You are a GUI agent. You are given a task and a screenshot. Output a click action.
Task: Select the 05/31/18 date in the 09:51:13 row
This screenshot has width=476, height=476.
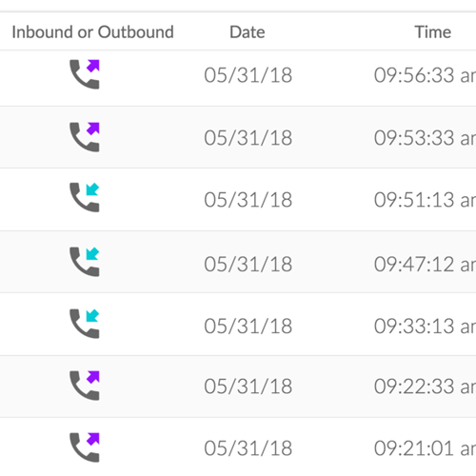click(248, 200)
